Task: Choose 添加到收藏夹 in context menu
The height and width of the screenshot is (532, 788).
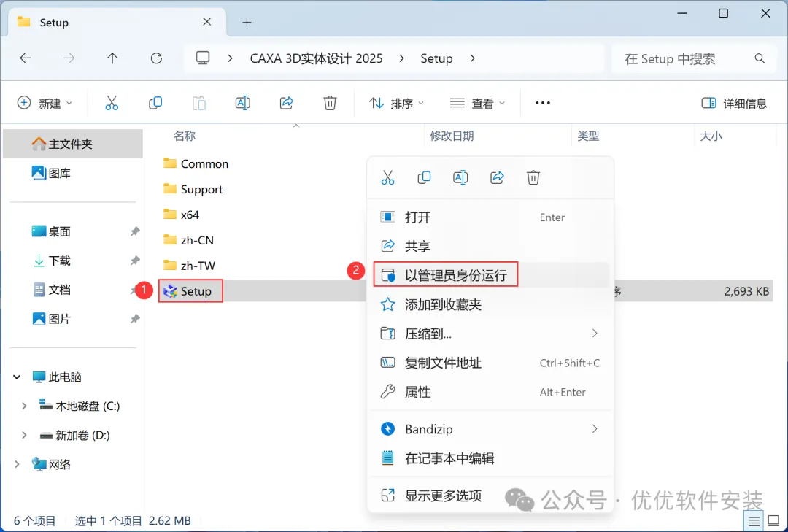Action: 490,304
